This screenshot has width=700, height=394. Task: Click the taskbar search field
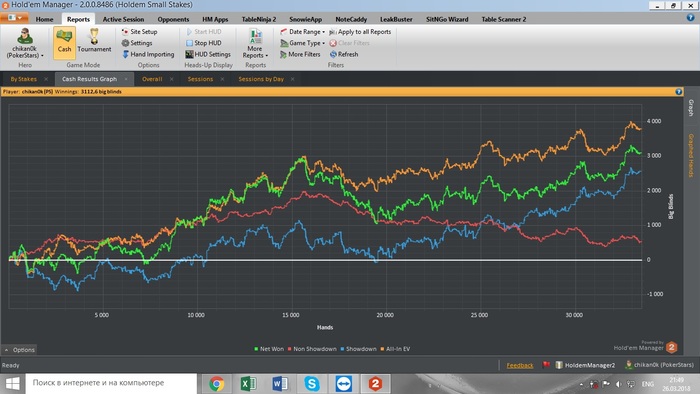(112, 383)
